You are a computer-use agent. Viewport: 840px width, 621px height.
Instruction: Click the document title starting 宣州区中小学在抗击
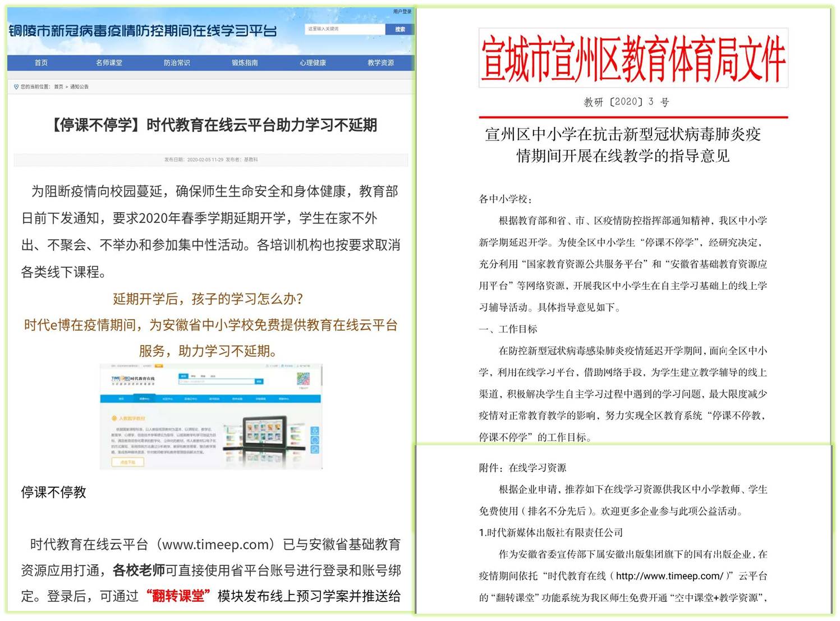click(623, 145)
